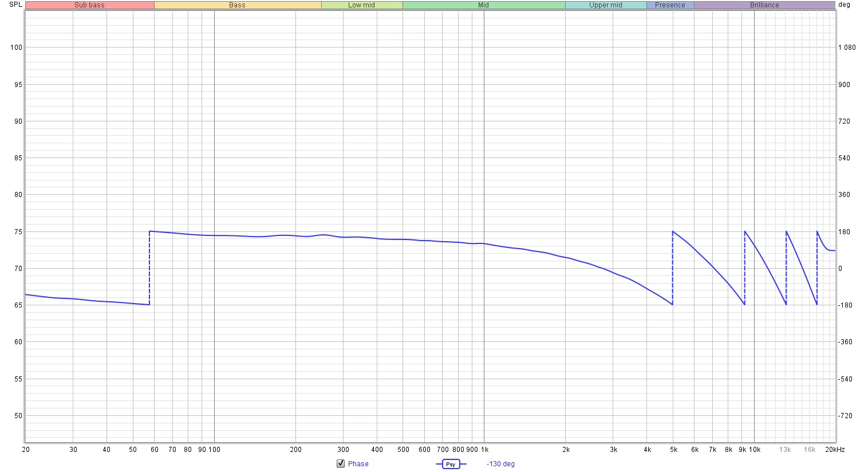This screenshot has width=868, height=472.
Task: Click the 200 Hz frequency label
Action: tap(295, 450)
